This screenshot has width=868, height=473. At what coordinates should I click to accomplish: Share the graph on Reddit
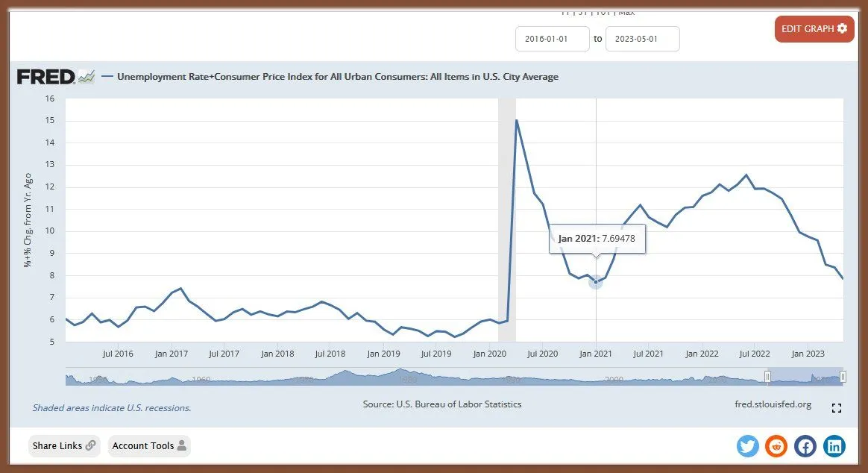[x=776, y=446]
